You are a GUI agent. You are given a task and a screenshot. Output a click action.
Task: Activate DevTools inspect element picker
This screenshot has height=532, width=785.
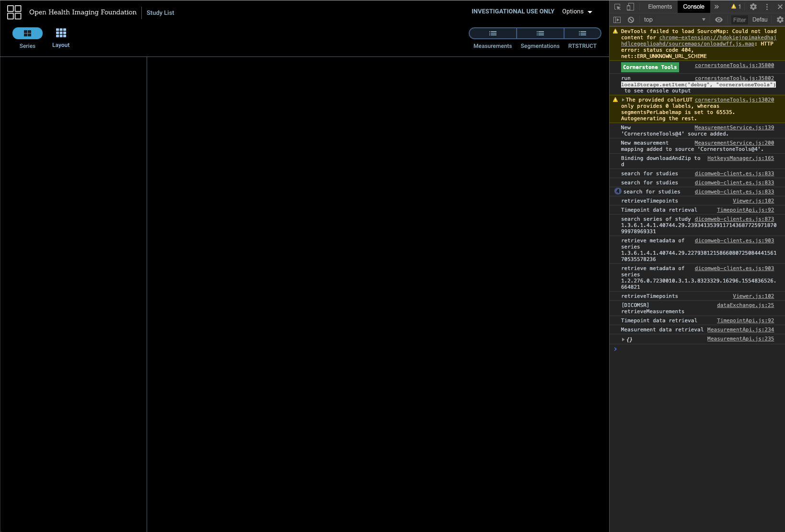point(617,7)
